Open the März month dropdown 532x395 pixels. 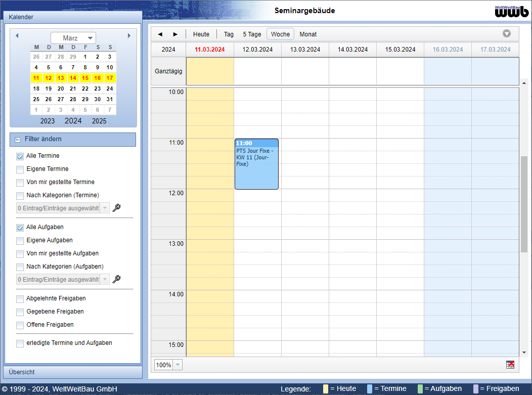pos(73,38)
